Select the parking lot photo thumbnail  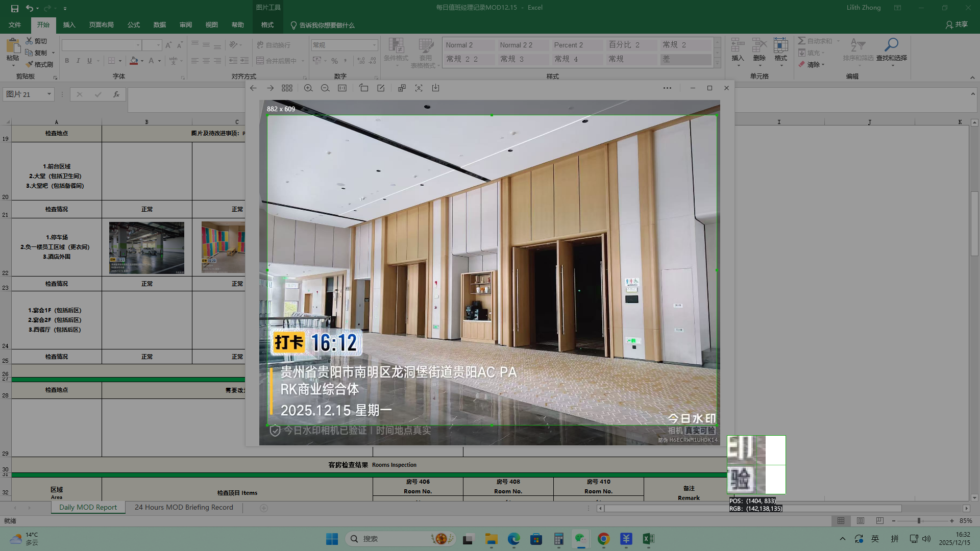point(146,248)
